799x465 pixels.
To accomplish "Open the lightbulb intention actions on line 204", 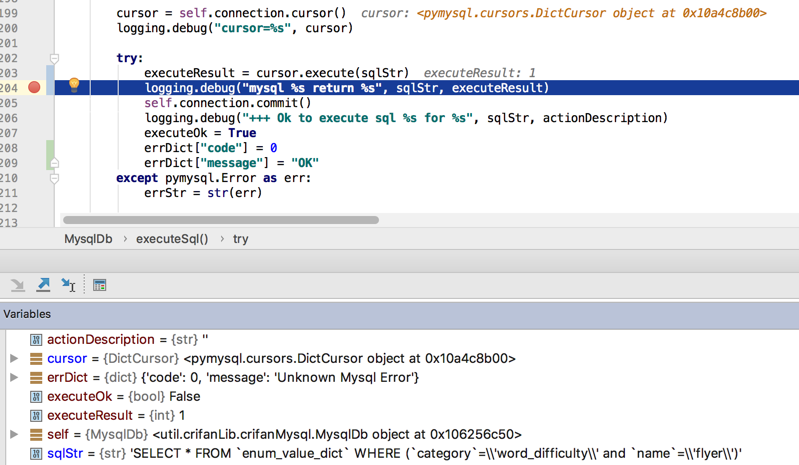I will pyautogui.click(x=74, y=85).
